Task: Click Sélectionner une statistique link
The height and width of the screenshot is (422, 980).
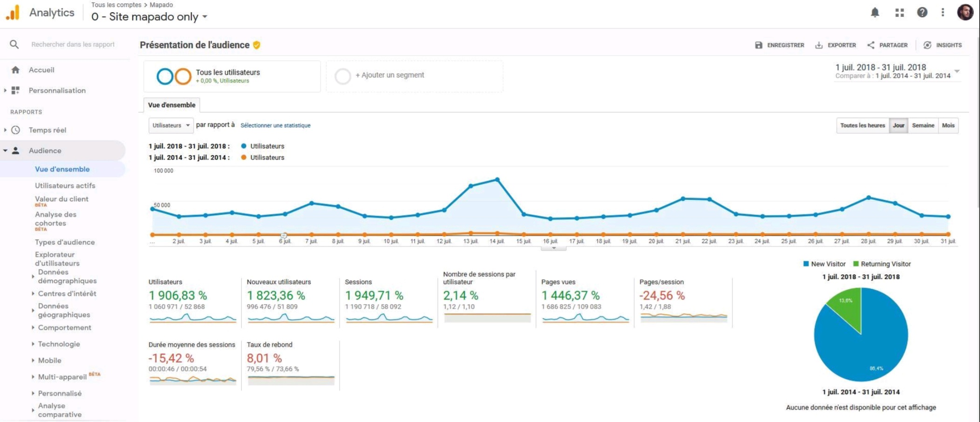Action: [x=275, y=125]
